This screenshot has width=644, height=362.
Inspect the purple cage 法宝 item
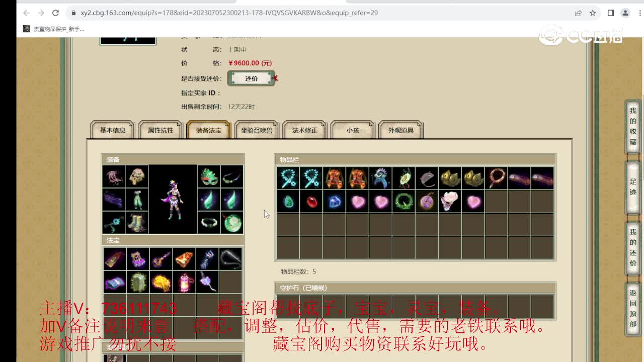(x=137, y=259)
